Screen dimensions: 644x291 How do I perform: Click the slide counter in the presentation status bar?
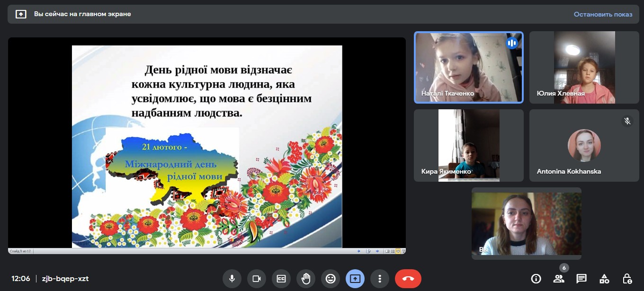20,251
